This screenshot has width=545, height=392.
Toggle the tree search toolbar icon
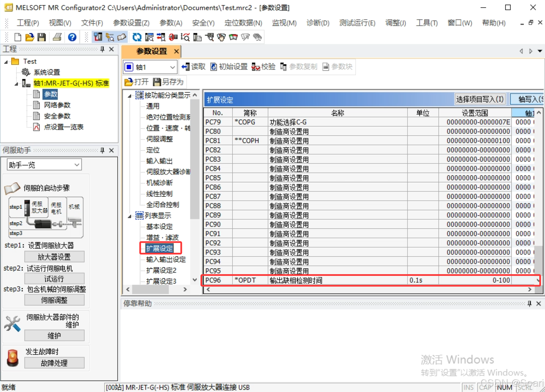point(110,37)
